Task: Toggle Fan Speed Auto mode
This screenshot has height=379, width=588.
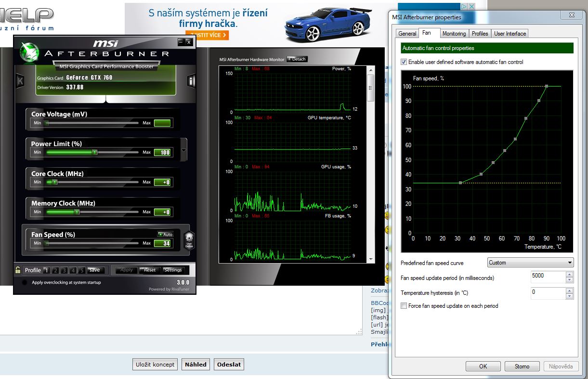Action: [x=165, y=235]
